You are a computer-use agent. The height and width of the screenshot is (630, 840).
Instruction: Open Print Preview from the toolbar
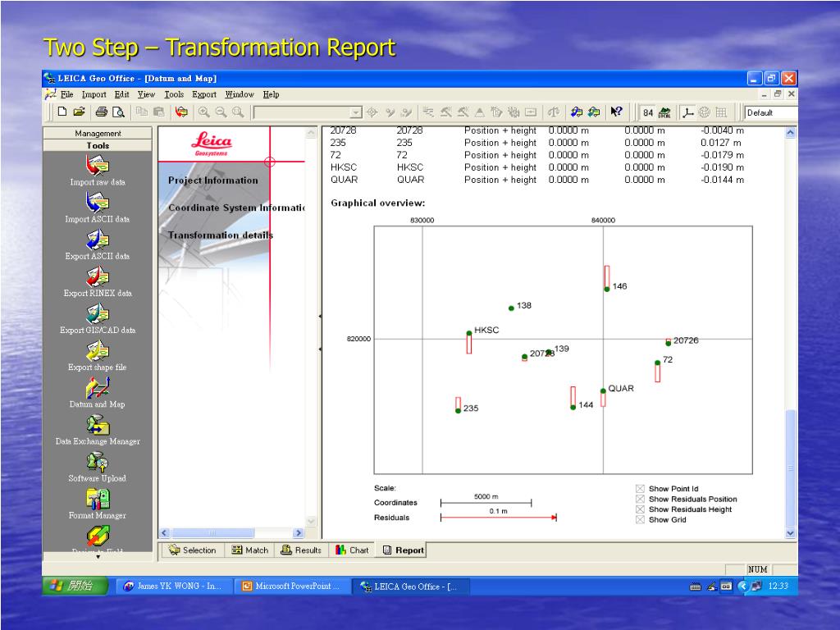click(118, 112)
